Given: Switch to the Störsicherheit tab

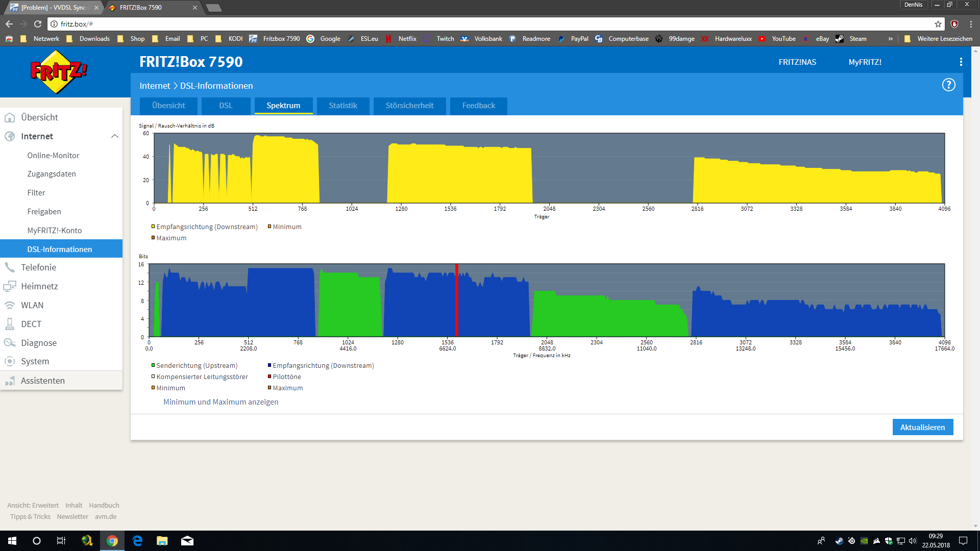Looking at the screenshot, I should (409, 106).
